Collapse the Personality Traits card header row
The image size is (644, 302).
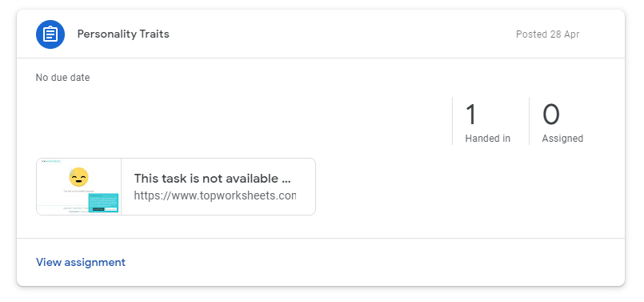(x=321, y=34)
